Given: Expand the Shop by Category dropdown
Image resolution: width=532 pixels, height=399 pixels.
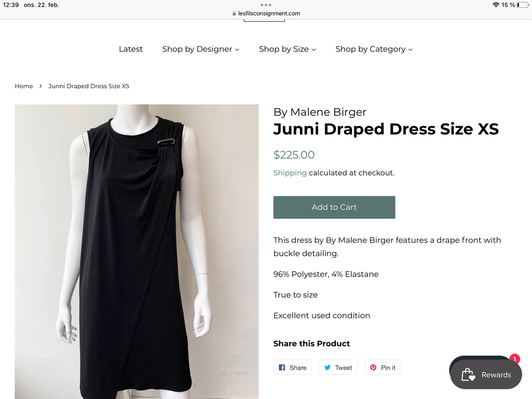Looking at the screenshot, I should pos(374,49).
